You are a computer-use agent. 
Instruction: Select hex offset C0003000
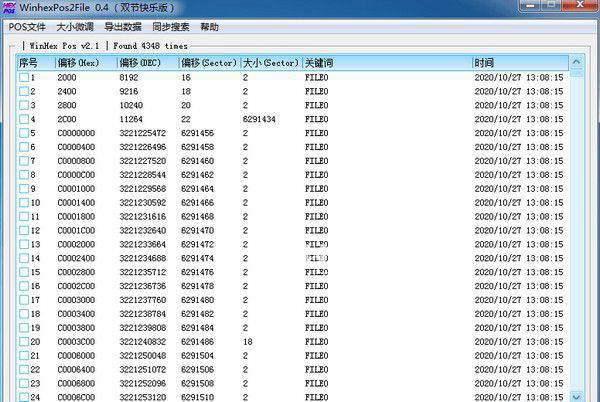pyautogui.click(x=76, y=300)
